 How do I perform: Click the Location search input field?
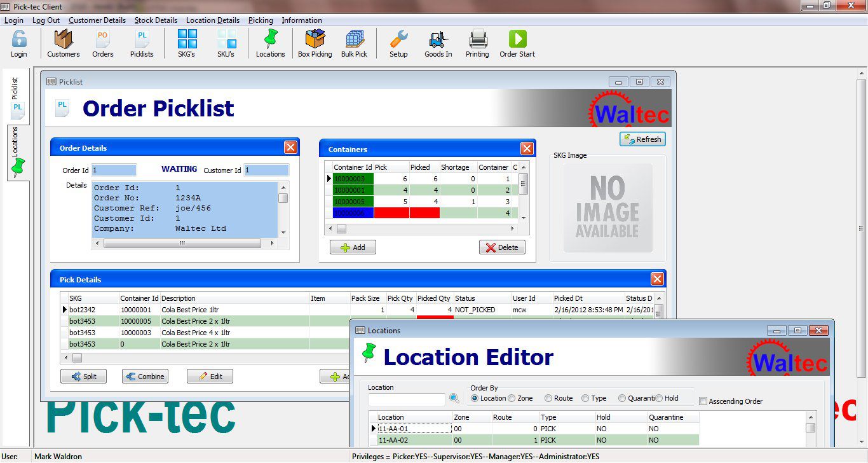(x=407, y=399)
